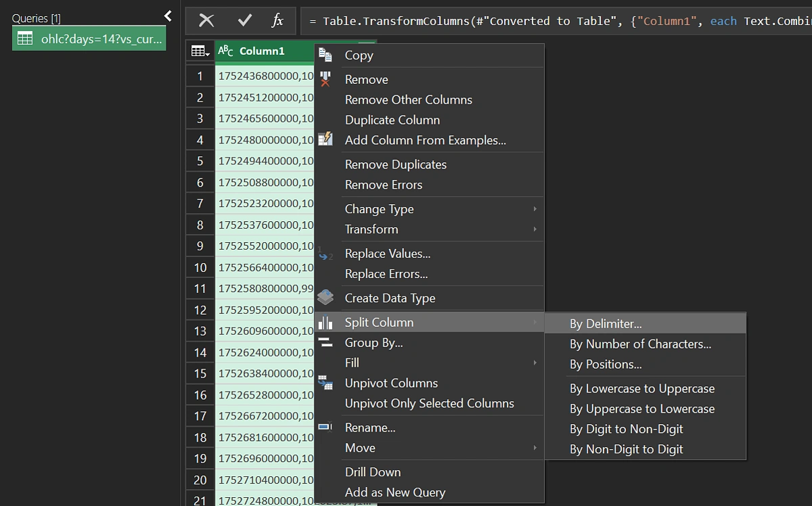Click the Unpivot Columns icon
The width and height of the screenshot is (812, 506).
coord(327,383)
